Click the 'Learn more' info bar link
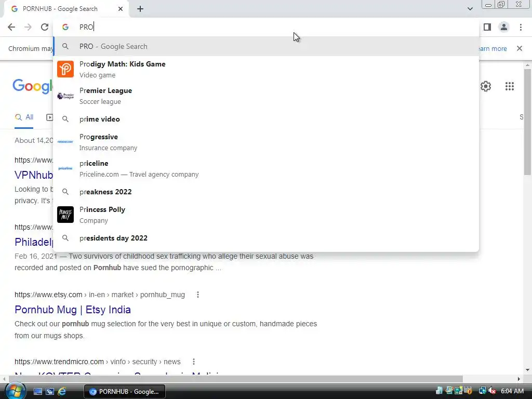This screenshot has height=399, width=532. coord(492,48)
